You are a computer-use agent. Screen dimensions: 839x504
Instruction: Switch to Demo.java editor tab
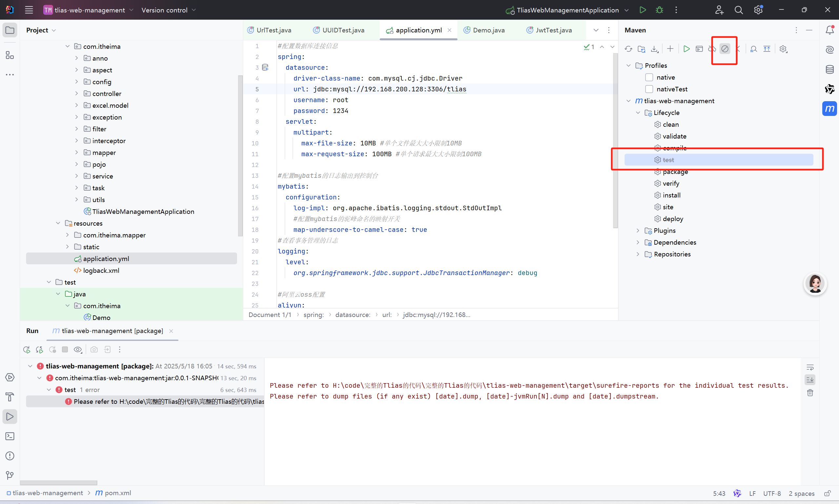click(x=488, y=30)
